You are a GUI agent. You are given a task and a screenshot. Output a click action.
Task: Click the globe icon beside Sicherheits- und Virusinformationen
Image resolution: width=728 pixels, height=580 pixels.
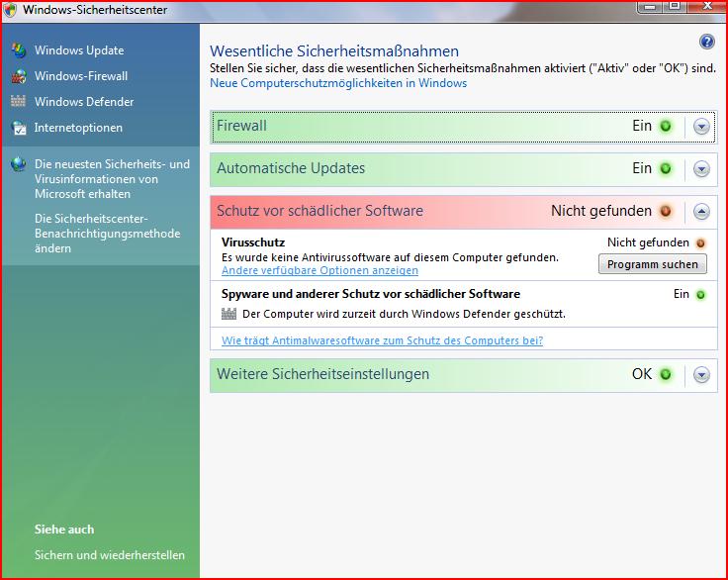click(19, 164)
